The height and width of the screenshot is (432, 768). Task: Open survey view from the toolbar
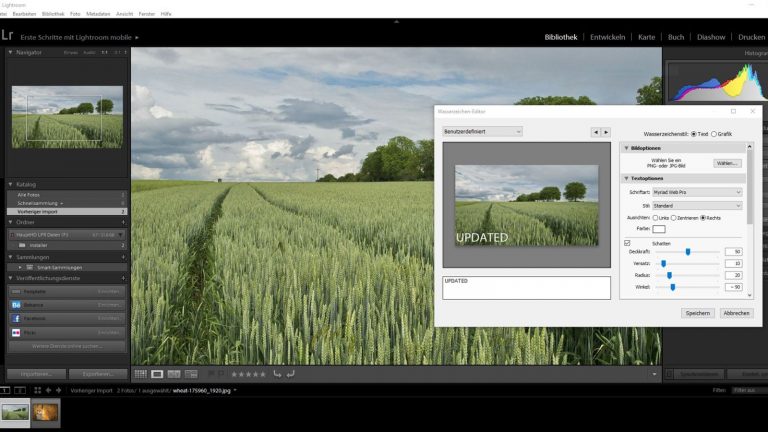point(190,374)
